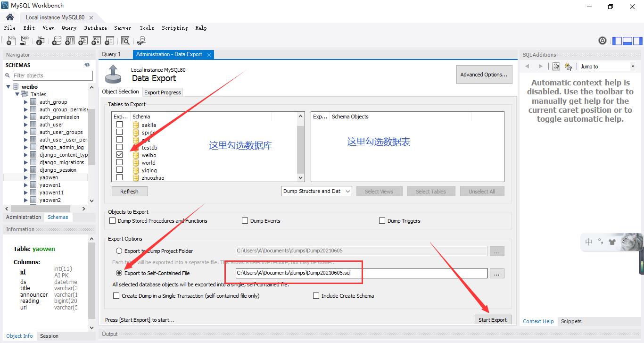Select Export to Self-Contained File radio
644x343 pixels.
(x=119, y=273)
